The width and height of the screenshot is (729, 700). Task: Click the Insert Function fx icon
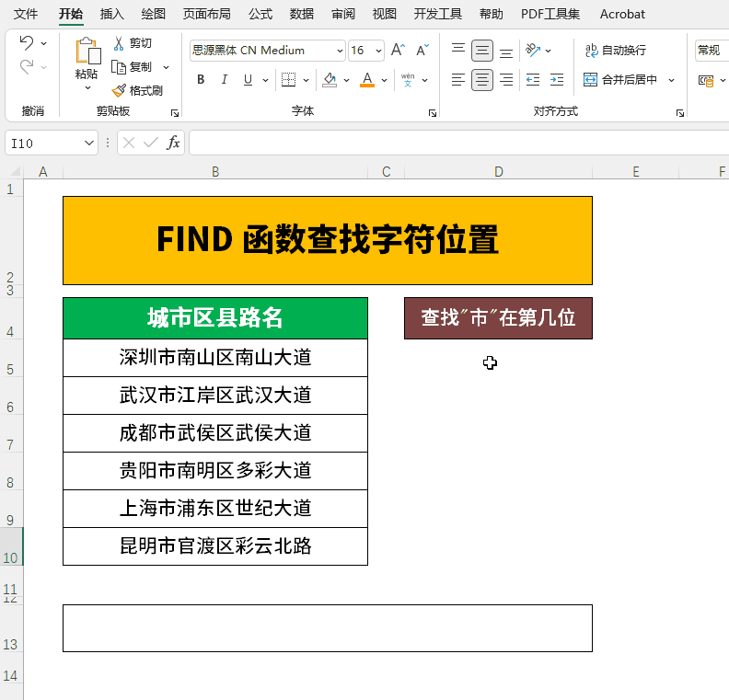tap(173, 143)
